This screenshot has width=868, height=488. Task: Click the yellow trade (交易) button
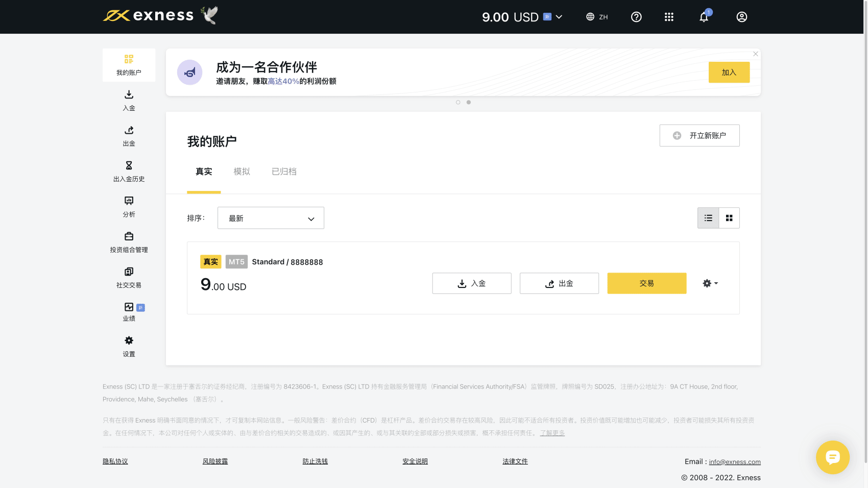(646, 283)
